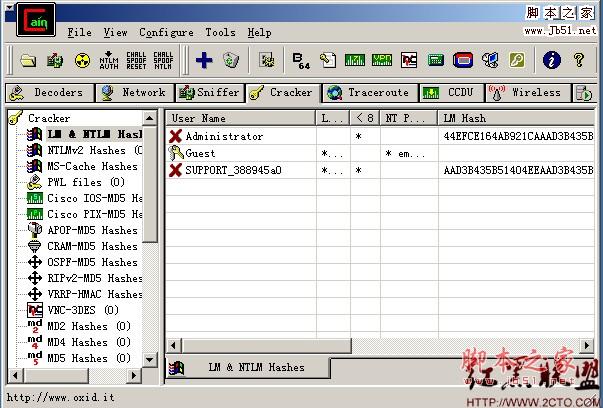Open the VNC password decoder icon
Image resolution: width=603 pixels, height=408 pixels.
pyautogui.click(x=409, y=60)
